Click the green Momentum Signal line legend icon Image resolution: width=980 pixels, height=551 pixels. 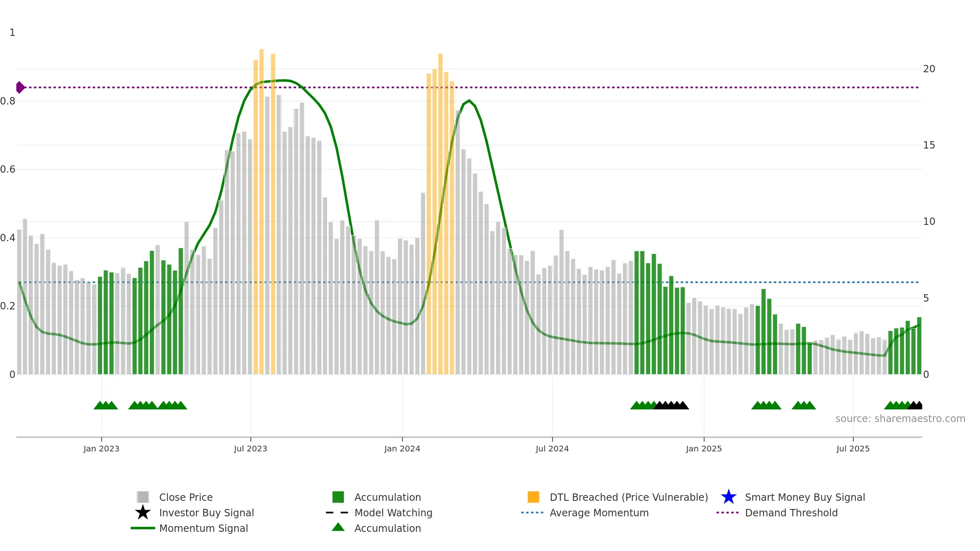(x=143, y=528)
